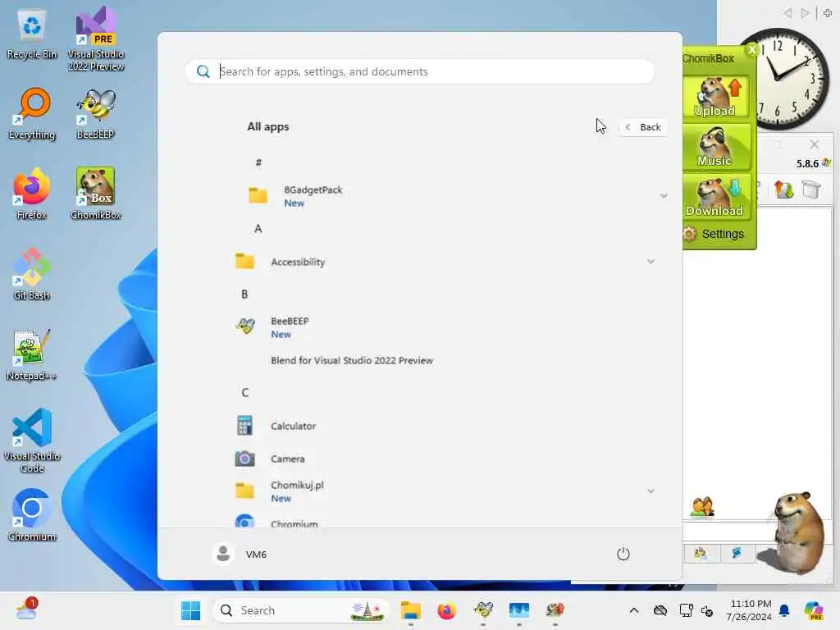
Task: Click the trash bin icon in ChomikBox window
Action: (811, 189)
